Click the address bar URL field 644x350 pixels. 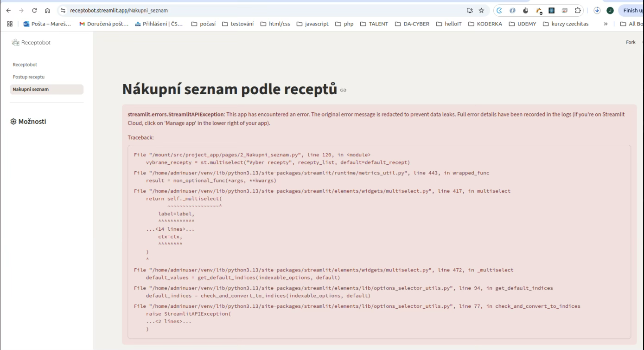click(x=264, y=10)
